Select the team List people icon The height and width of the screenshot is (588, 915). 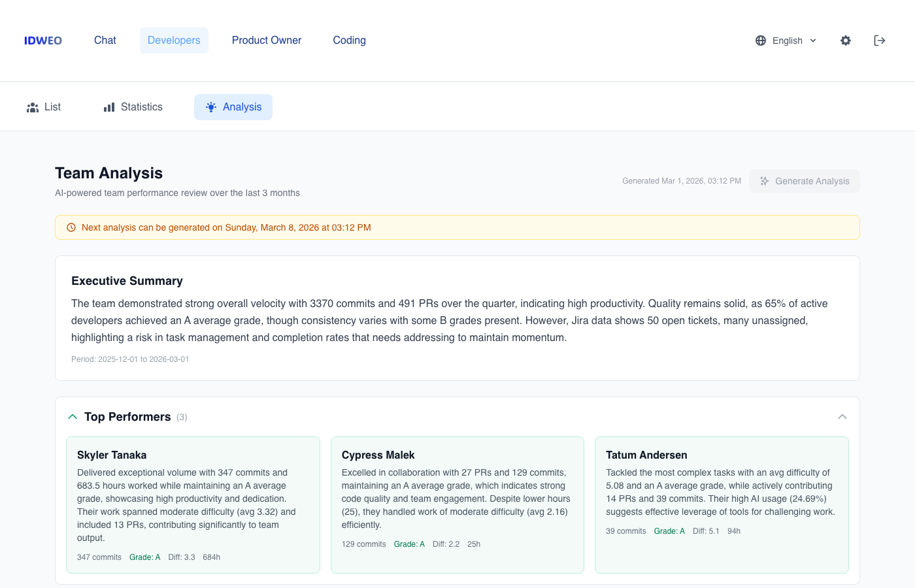click(x=33, y=106)
